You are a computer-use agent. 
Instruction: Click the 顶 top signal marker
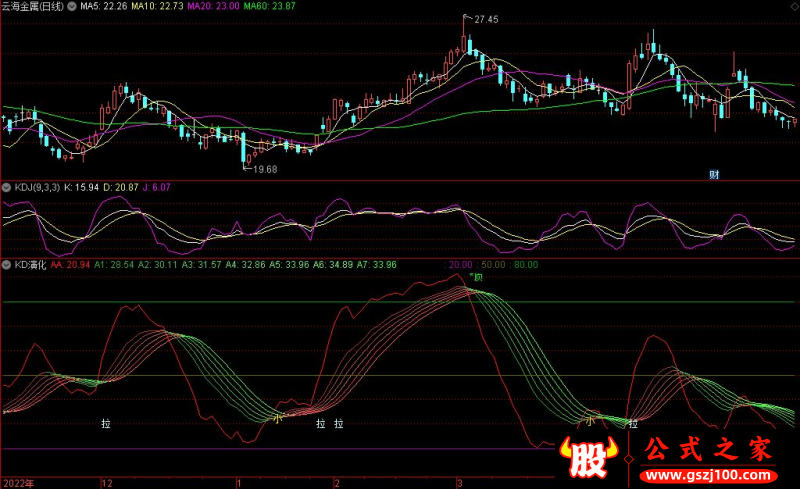click(477, 275)
